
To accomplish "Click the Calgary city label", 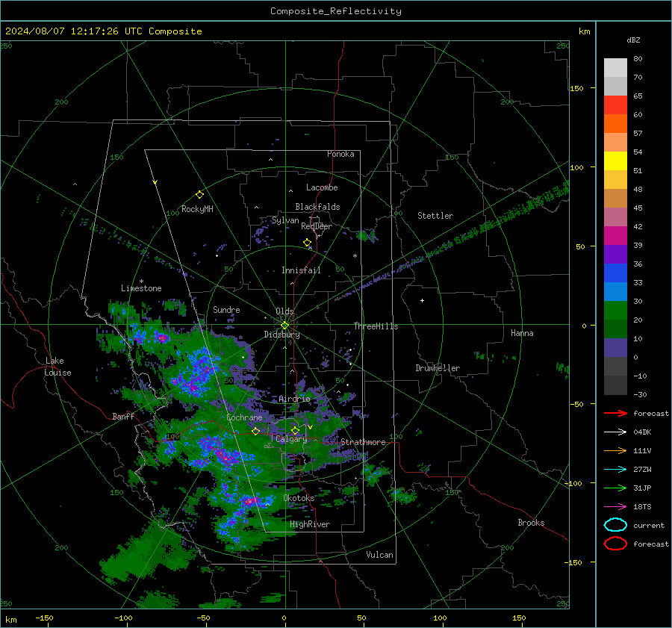I will 291,439.
